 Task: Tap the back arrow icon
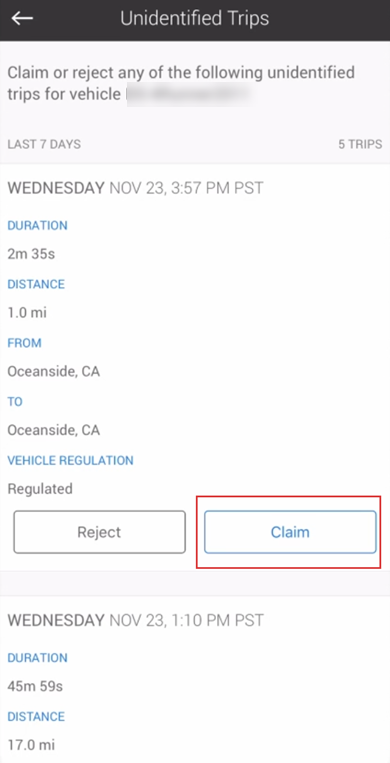point(22,18)
